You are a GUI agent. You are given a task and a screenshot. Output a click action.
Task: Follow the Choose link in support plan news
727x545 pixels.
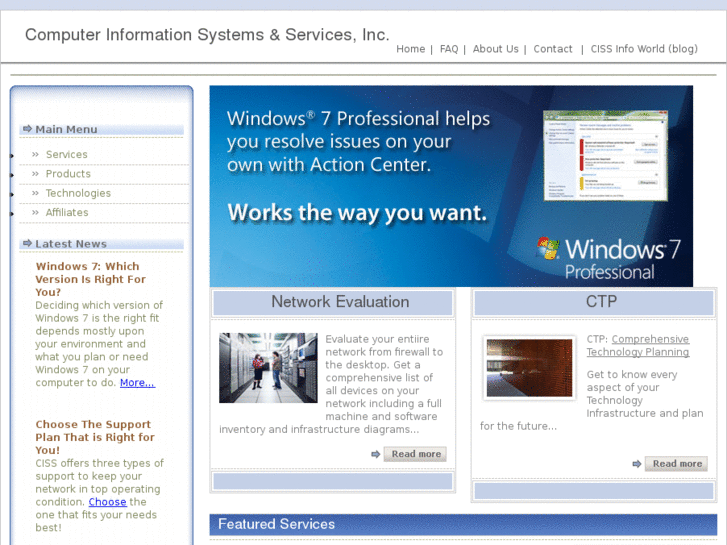(108, 502)
